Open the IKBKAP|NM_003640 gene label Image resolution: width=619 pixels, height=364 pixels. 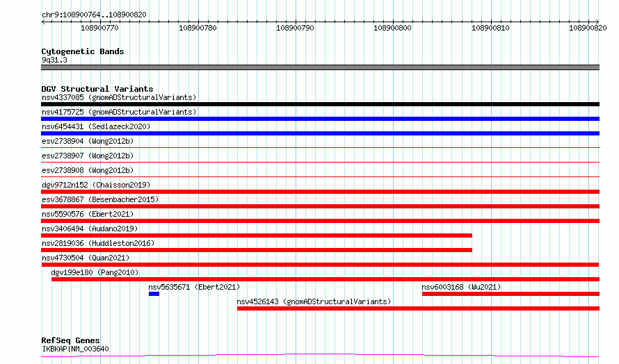[x=75, y=349]
